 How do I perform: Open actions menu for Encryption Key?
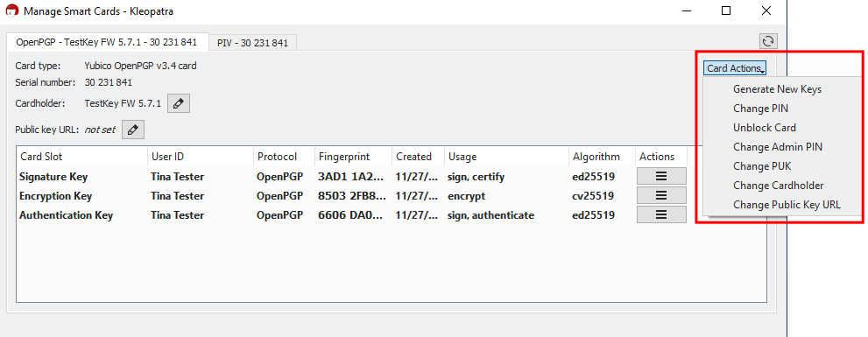(x=661, y=195)
